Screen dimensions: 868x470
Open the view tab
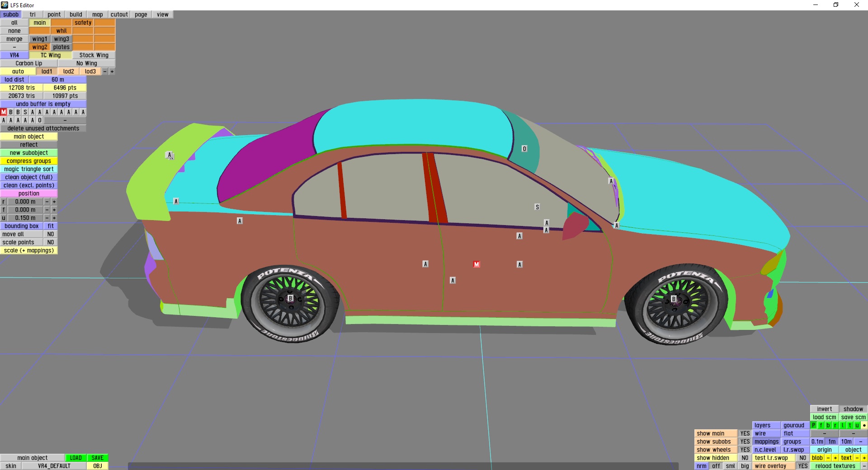coord(163,14)
